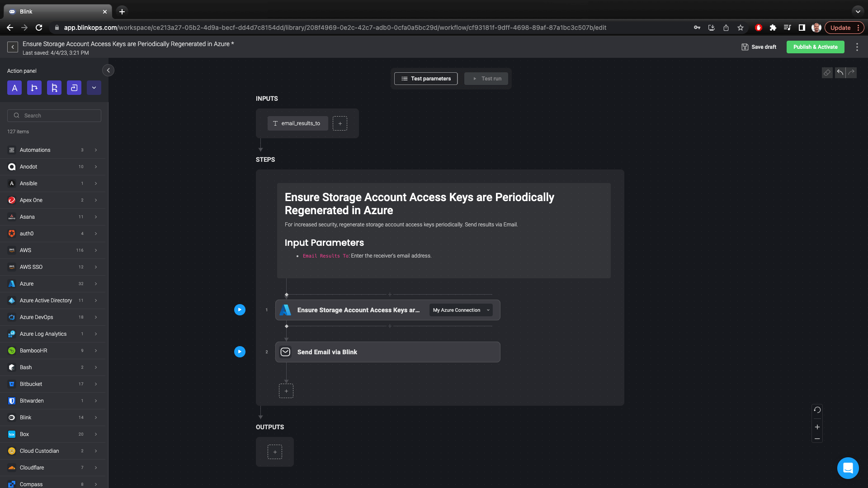
Task: Click the undo arrow above the canvas
Action: point(840,72)
